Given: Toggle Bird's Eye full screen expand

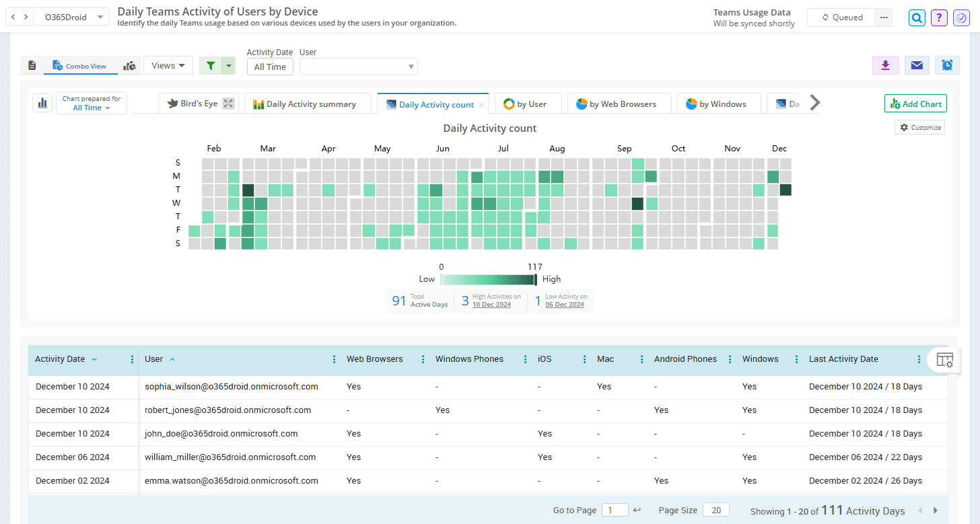Looking at the screenshot, I should (x=228, y=102).
